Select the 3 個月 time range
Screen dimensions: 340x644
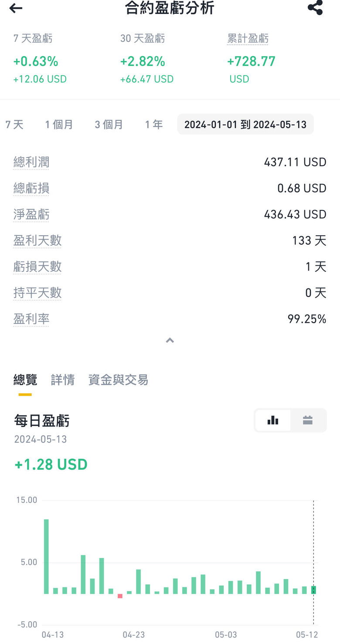click(109, 125)
